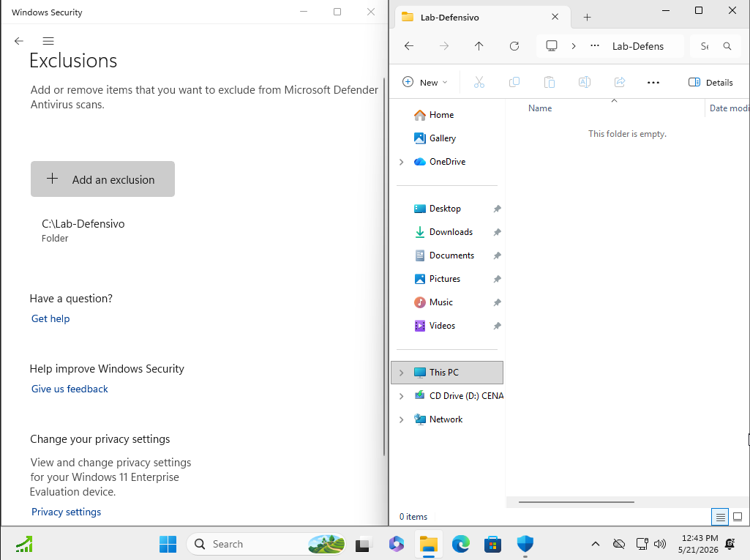Screen dimensions: 750x560
Task: Open Documents quick access folder
Action: point(451,255)
